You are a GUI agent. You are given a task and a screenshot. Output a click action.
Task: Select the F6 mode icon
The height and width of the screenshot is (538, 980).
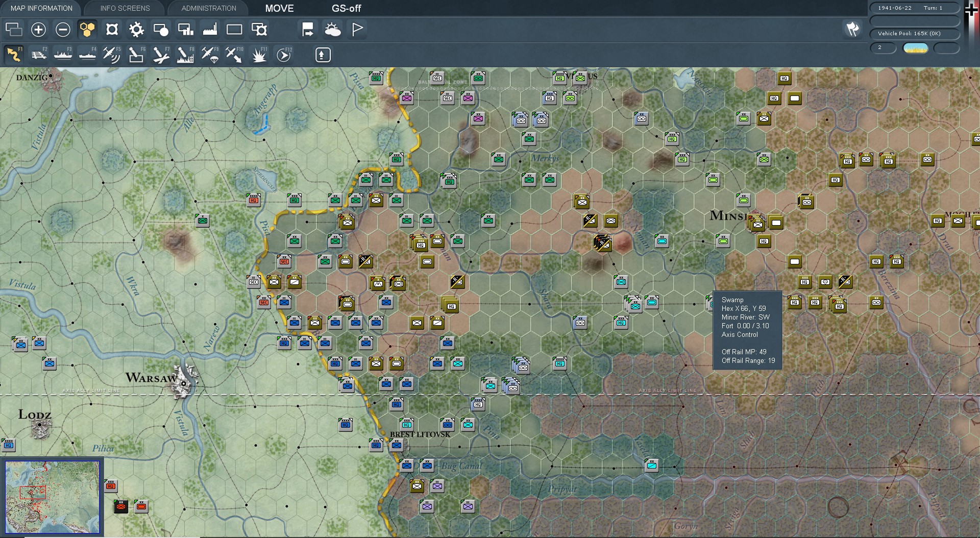(136, 54)
